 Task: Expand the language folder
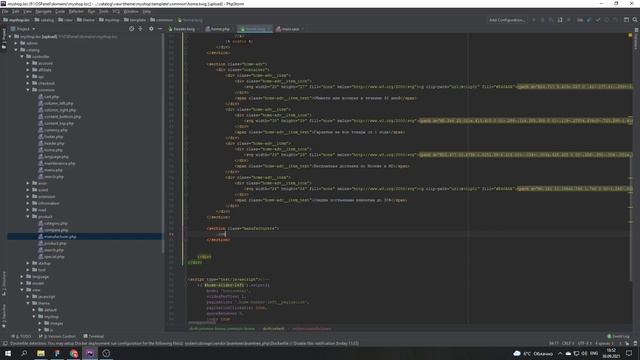22,277
